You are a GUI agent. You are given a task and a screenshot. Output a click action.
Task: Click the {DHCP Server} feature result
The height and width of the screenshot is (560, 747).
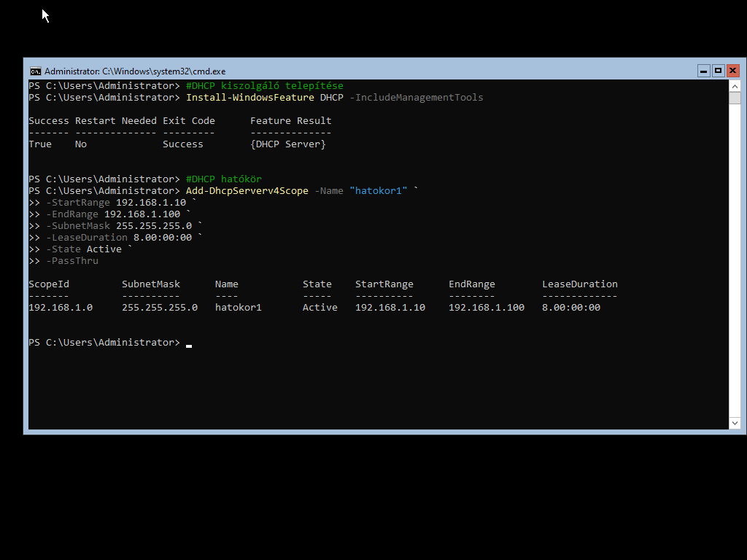point(287,144)
